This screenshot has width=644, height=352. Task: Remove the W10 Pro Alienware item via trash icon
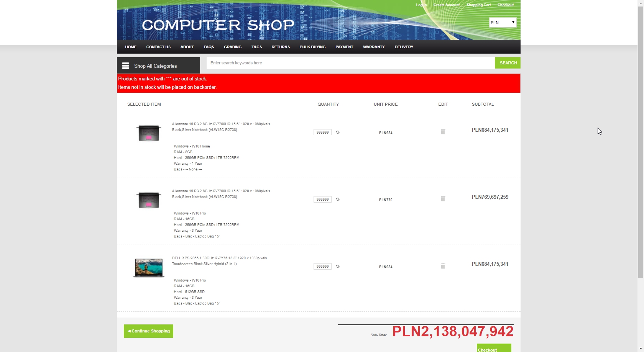[443, 199]
